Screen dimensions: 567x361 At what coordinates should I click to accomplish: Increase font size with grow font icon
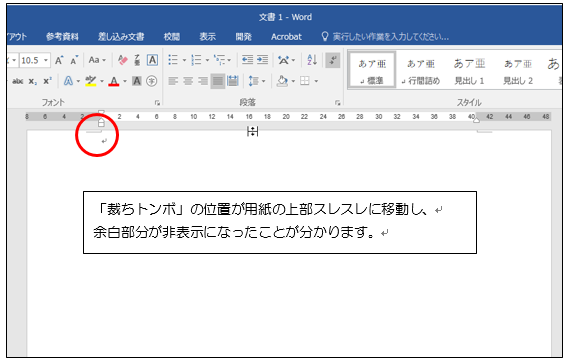tap(59, 60)
